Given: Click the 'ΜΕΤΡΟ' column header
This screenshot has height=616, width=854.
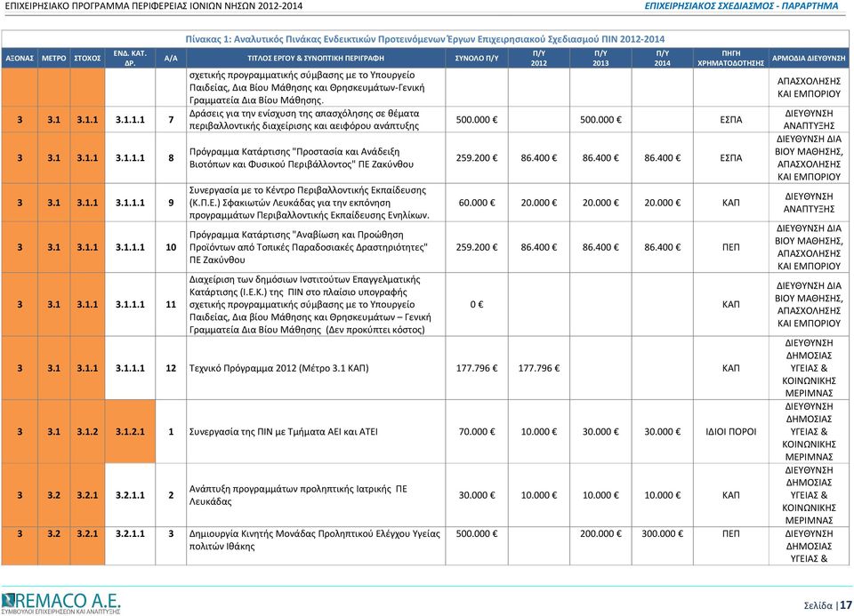Looking at the screenshot, I should tap(54, 59).
